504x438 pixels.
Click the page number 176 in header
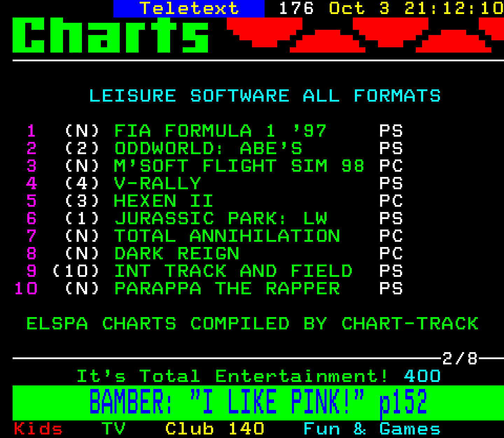[x=296, y=8]
